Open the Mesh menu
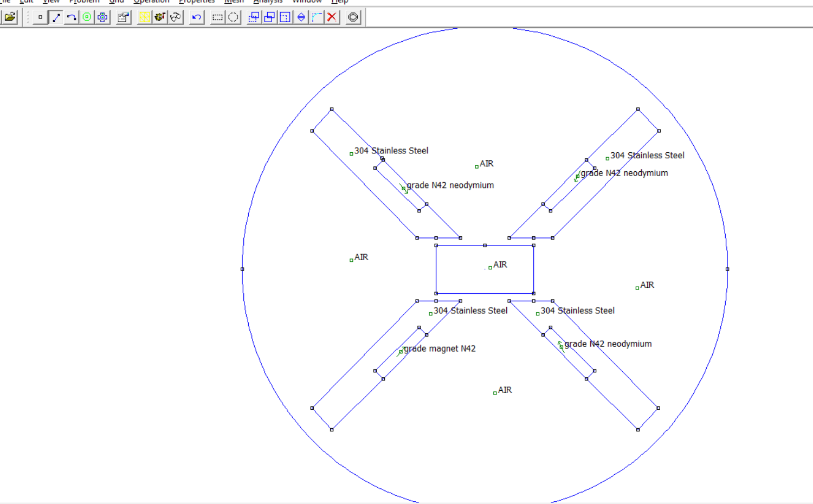This screenshot has width=813, height=504. (x=234, y=2)
